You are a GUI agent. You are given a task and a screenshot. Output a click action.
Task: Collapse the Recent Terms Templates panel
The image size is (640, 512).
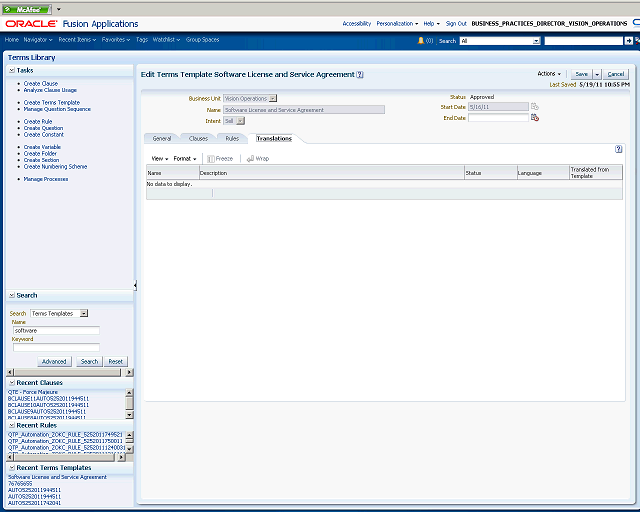click(12, 467)
